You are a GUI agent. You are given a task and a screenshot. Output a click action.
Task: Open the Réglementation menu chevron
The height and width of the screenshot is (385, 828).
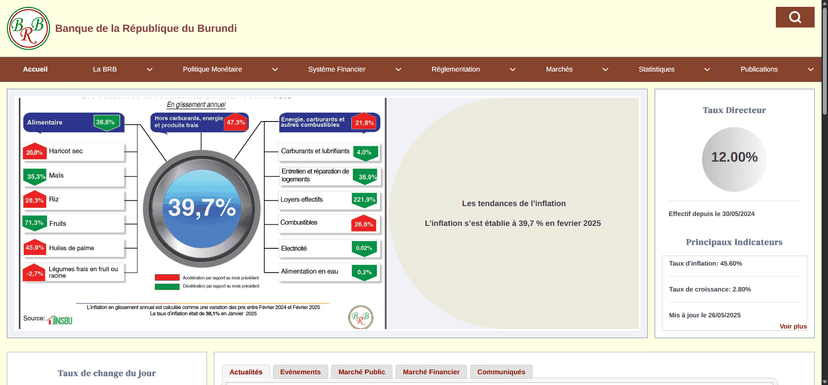[512, 69]
